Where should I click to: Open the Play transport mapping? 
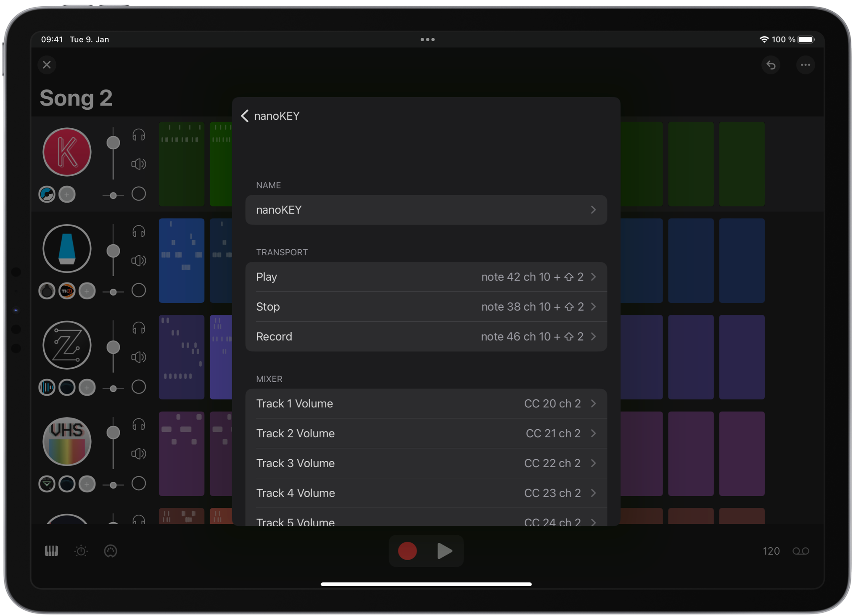tap(426, 277)
